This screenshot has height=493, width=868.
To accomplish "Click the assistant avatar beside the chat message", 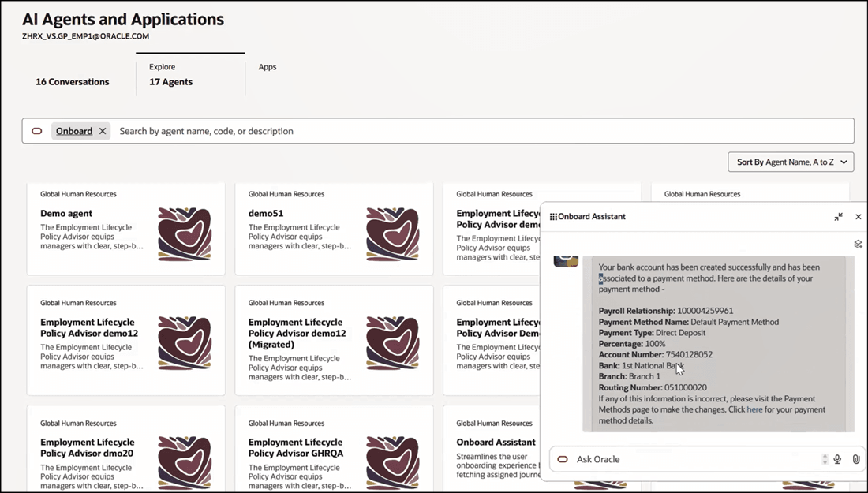I will [566, 260].
